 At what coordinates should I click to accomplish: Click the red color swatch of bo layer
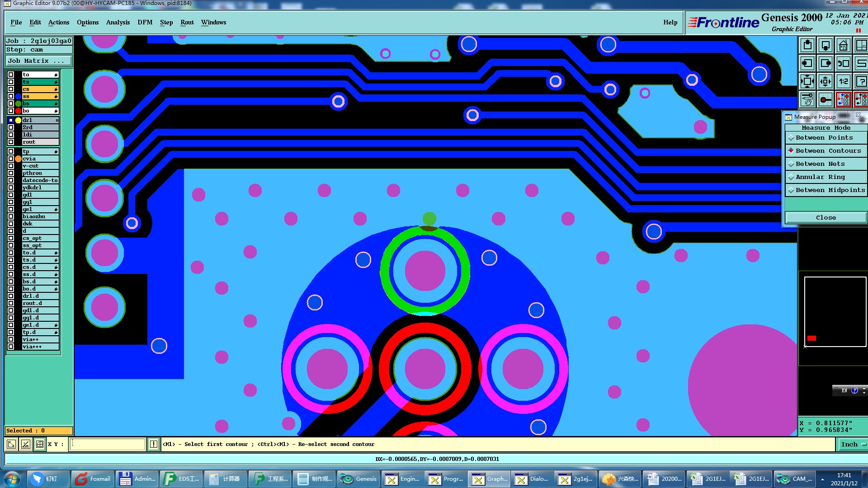coord(18,111)
